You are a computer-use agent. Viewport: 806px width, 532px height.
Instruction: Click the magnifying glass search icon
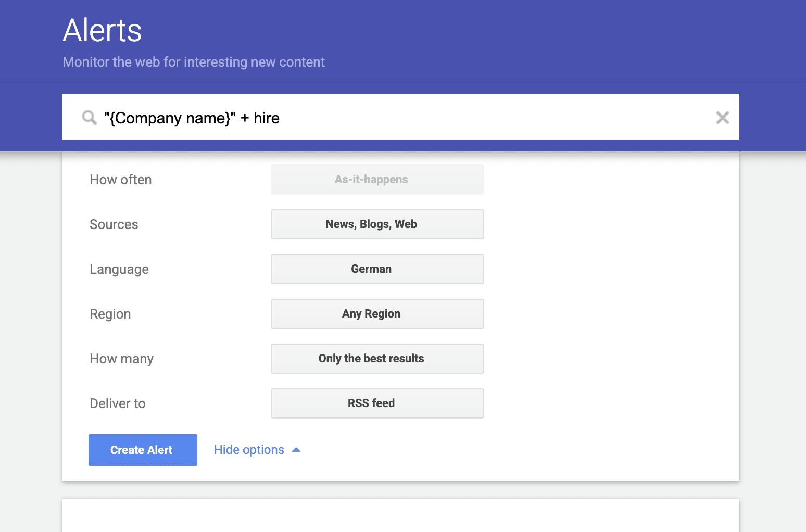(x=89, y=117)
